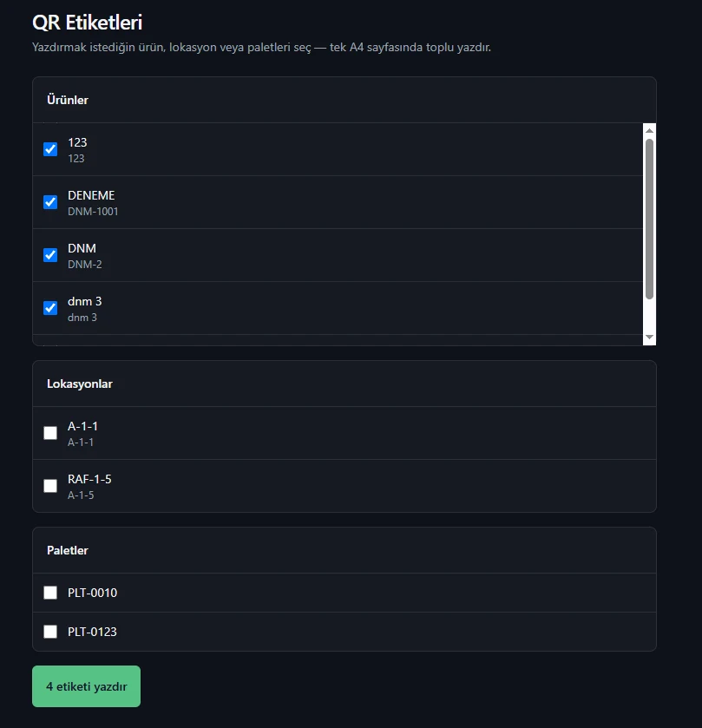Image resolution: width=702 pixels, height=728 pixels.
Task: Click the scroll up arrow in Ürünler list
Action: 649,130
